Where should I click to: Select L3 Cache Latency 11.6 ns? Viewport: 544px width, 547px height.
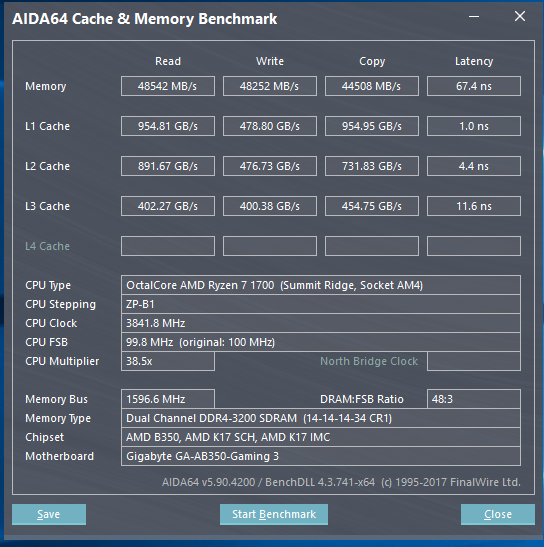(x=474, y=206)
